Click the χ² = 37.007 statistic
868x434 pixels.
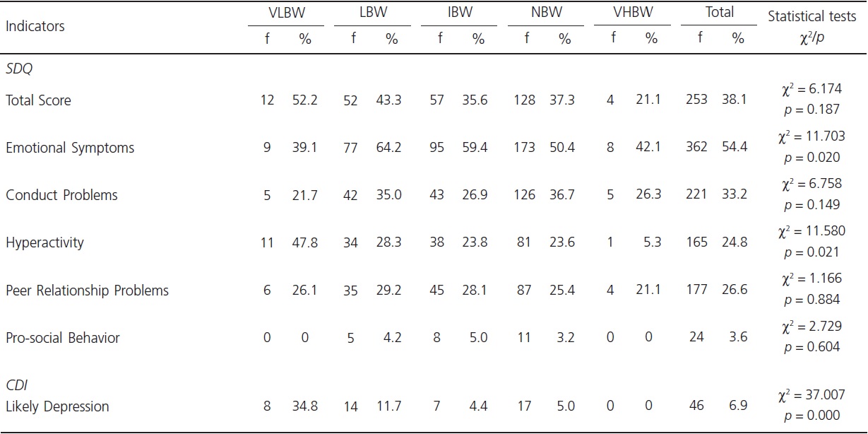point(812,397)
